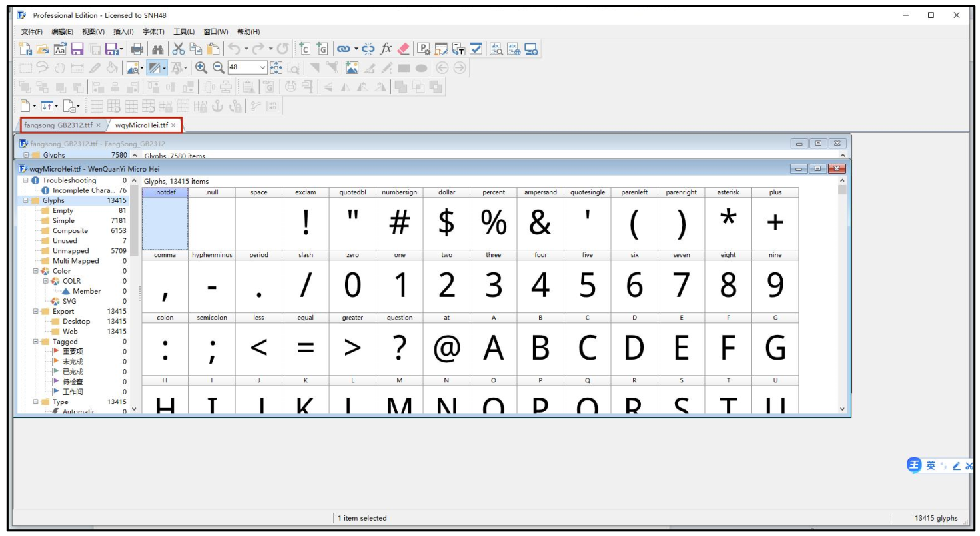Click the blue chain link icon
This screenshot has width=980, height=536.
tap(343, 49)
